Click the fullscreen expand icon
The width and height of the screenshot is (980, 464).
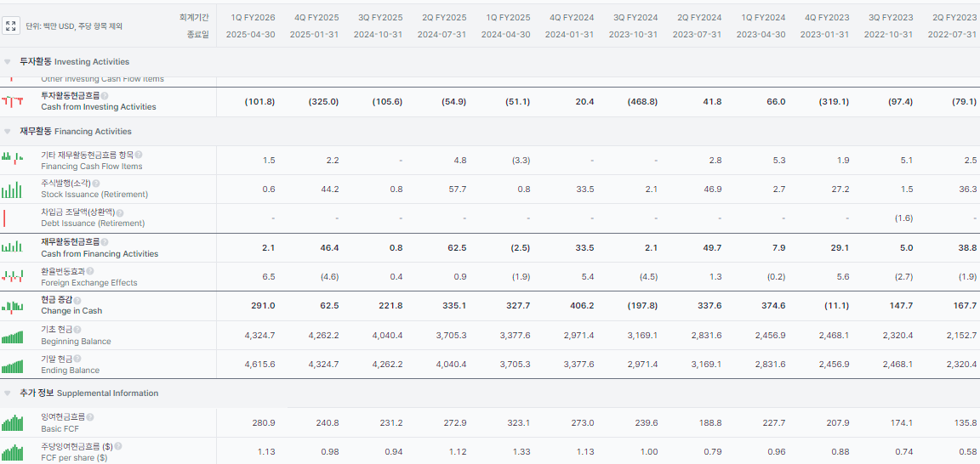(11, 25)
